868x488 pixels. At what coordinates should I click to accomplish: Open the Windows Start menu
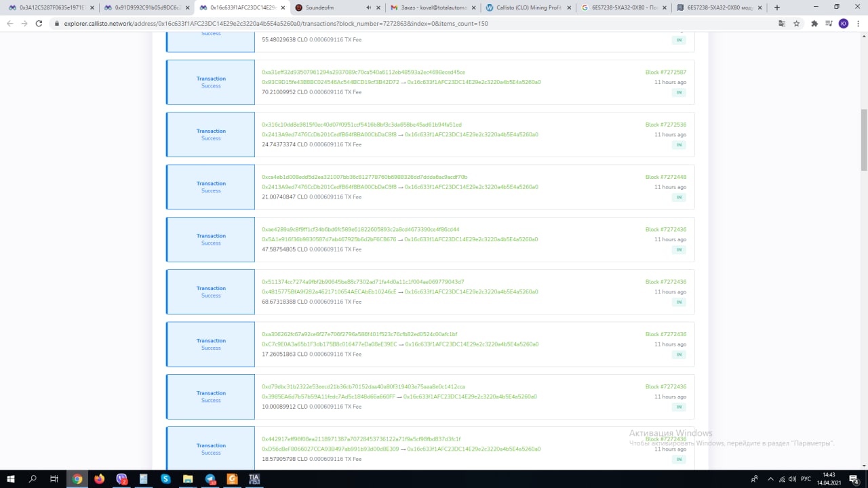click(11, 479)
